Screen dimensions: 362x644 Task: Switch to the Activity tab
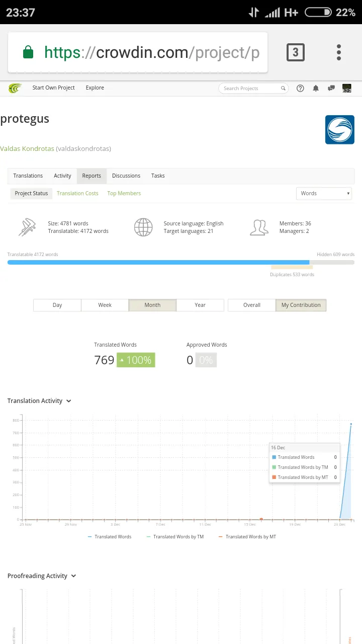[x=62, y=176]
